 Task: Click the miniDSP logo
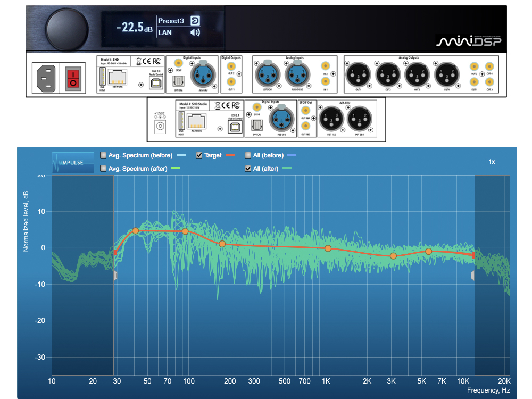(468, 41)
